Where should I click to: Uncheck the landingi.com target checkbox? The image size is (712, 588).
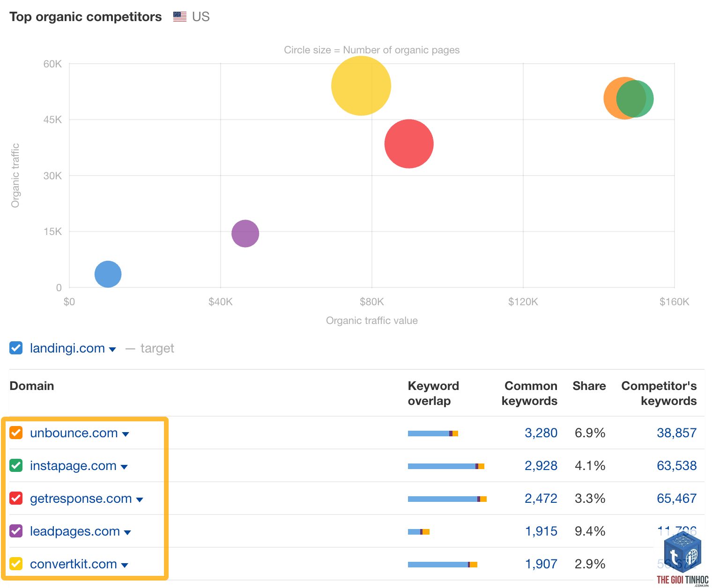pos(16,348)
